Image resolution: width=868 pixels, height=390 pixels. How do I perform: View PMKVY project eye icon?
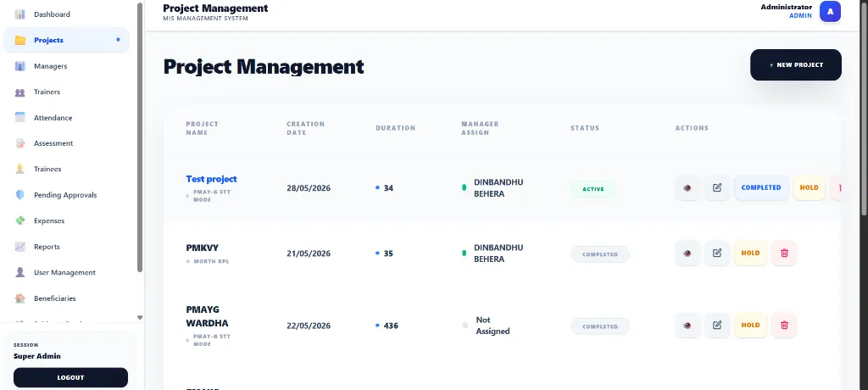(687, 253)
